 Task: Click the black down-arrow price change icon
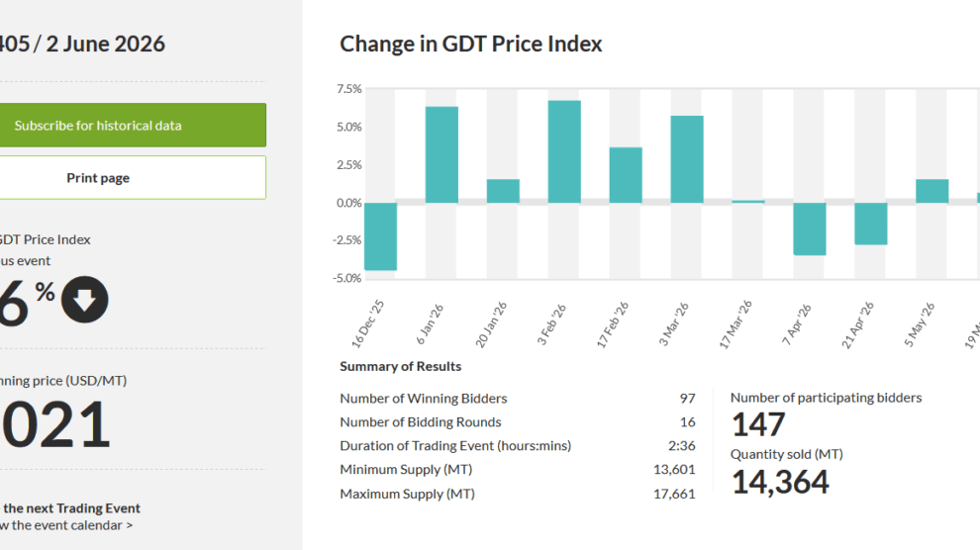click(x=85, y=300)
